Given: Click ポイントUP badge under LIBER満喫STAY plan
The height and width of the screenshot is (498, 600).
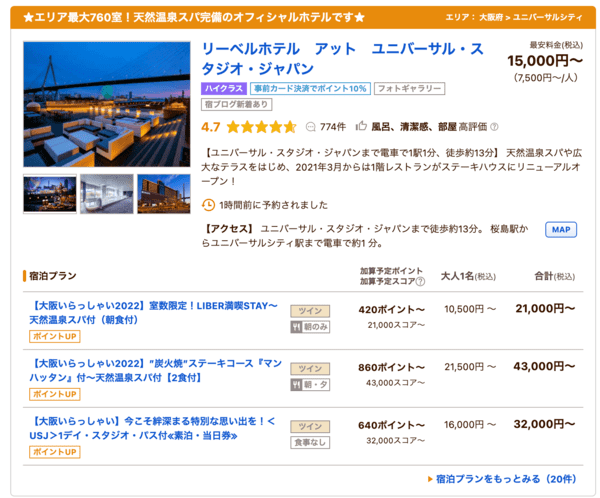Looking at the screenshot, I should (x=55, y=336).
